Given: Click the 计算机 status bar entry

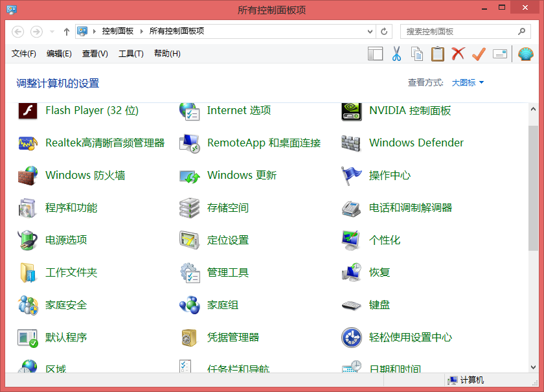Looking at the screenshot, I should click(x=466, y=380).
